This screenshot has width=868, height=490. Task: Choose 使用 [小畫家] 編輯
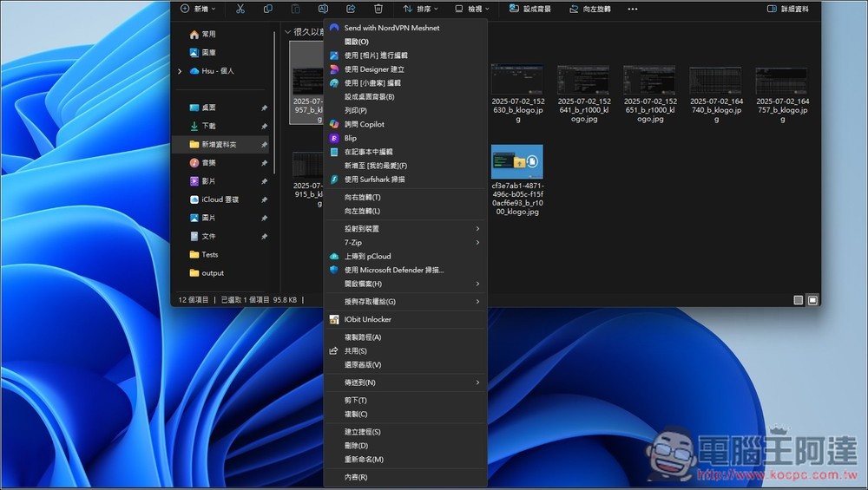click(x=405, y=83)
